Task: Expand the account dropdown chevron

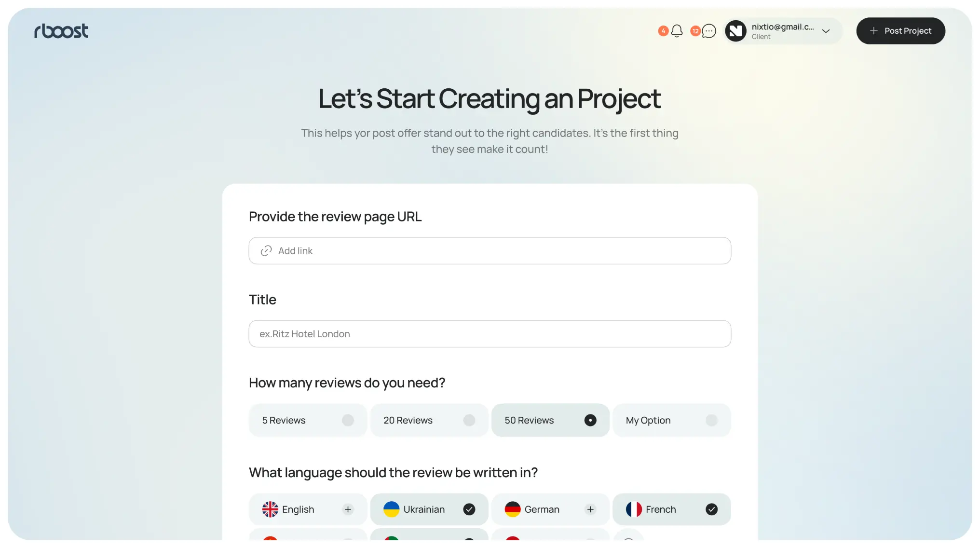Action: pyautogui.click(x=826, y=31)
